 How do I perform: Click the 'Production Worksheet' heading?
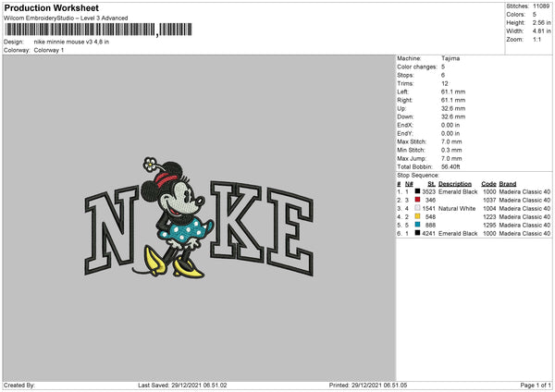[x=51, y=7]
